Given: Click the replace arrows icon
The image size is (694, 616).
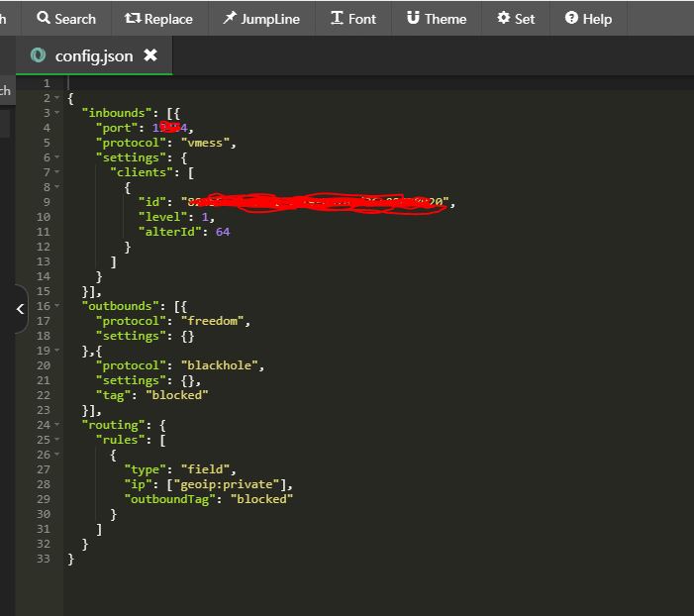Looking at the screenshot, I should (133, 18).
